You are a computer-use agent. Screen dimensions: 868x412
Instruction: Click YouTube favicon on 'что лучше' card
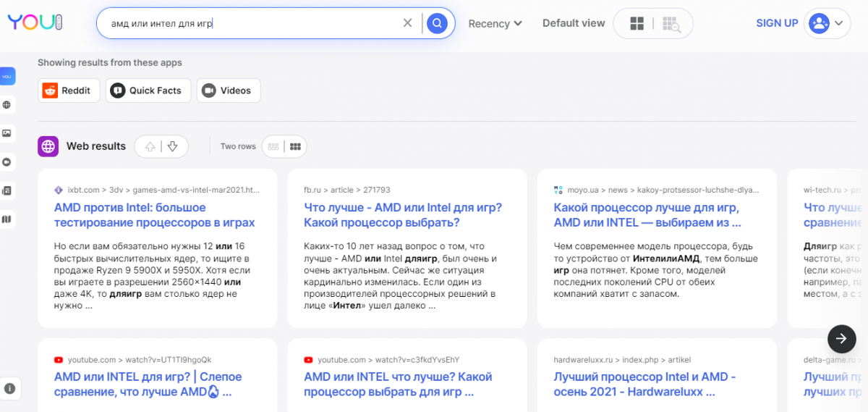(308, 360)
